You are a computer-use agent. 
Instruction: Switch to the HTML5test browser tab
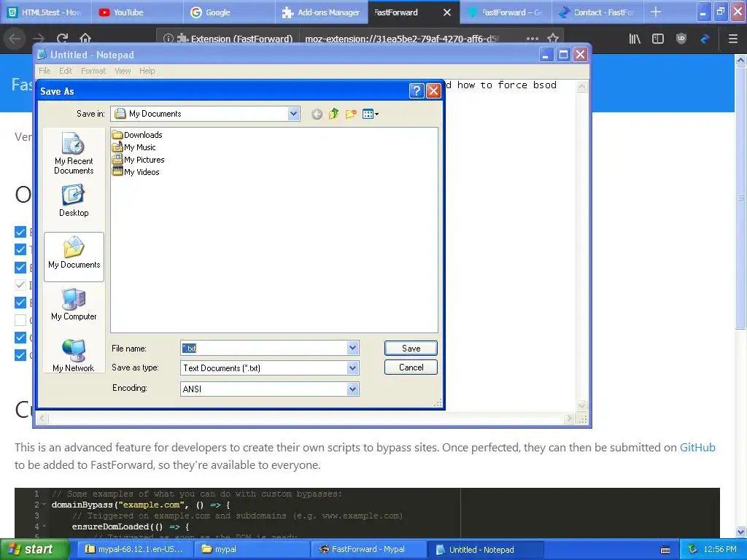(x=46, y=12)
